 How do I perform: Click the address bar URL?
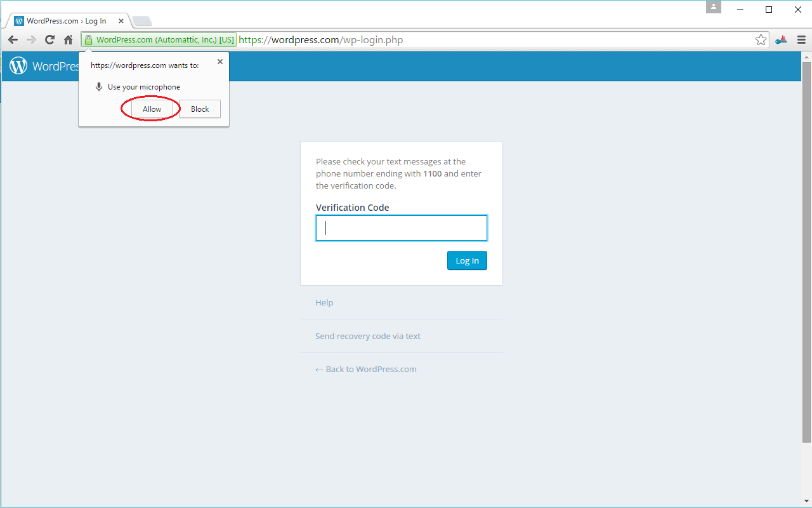[321, 40]
